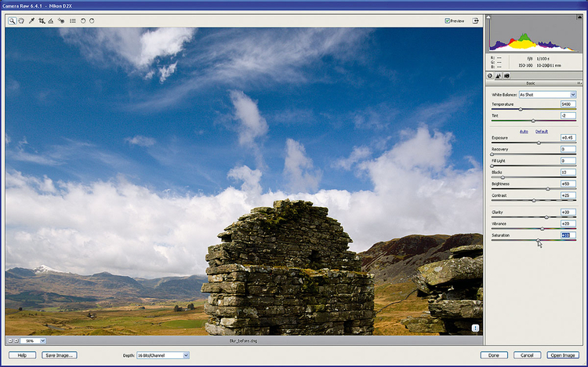Click the Contrast value field
The image size is (588, 367).
(x=568, y=195)
